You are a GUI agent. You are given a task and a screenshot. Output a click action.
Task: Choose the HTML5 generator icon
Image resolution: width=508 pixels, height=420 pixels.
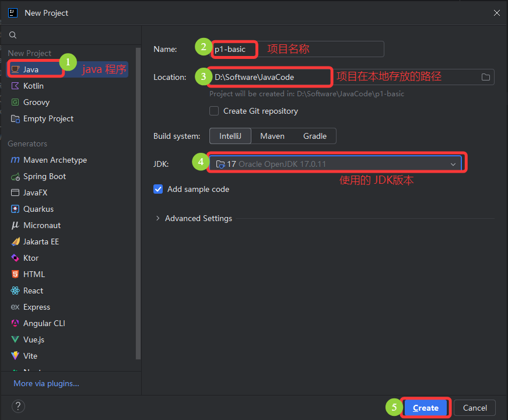[x=15, y=274]
